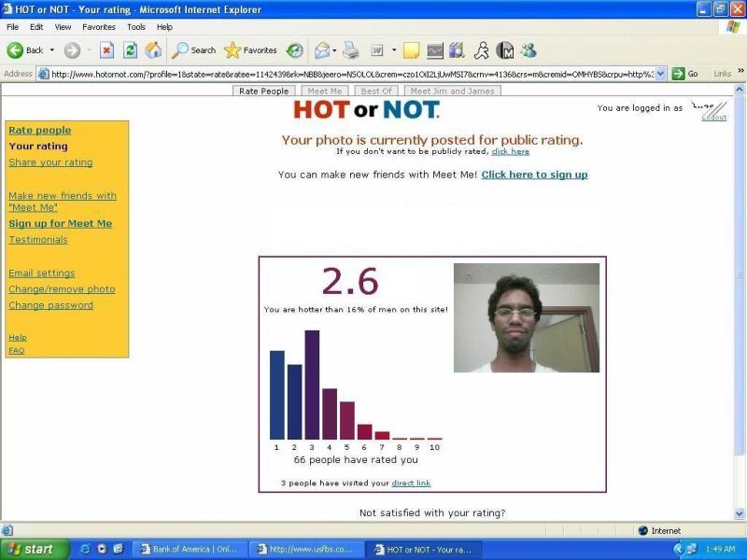Click the '66 people have rated you' text
The height and width of the screenshot is (560, 747).
pyautogui.click(x=356, y=460)
